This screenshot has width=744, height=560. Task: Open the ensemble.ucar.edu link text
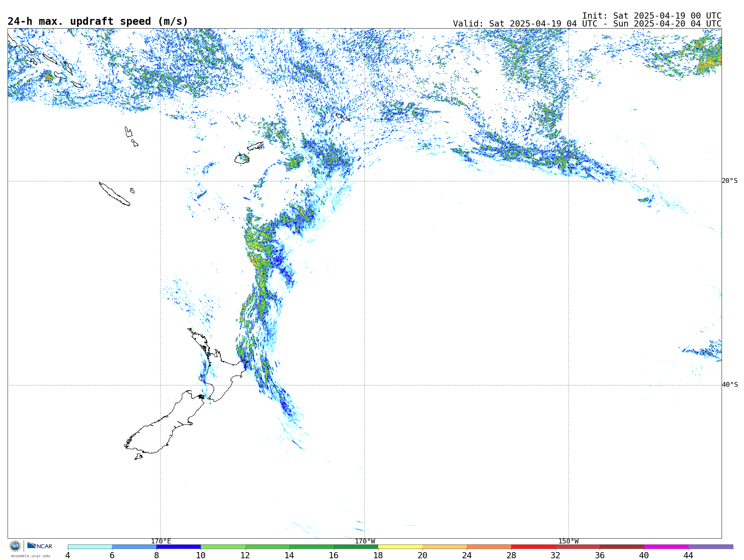click(30, 556)
